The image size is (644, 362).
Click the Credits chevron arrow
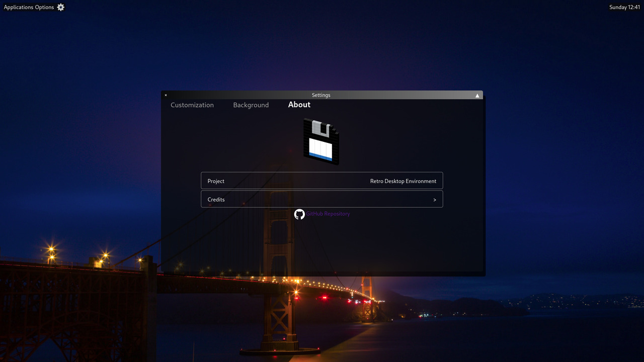[x=435, y=200]
